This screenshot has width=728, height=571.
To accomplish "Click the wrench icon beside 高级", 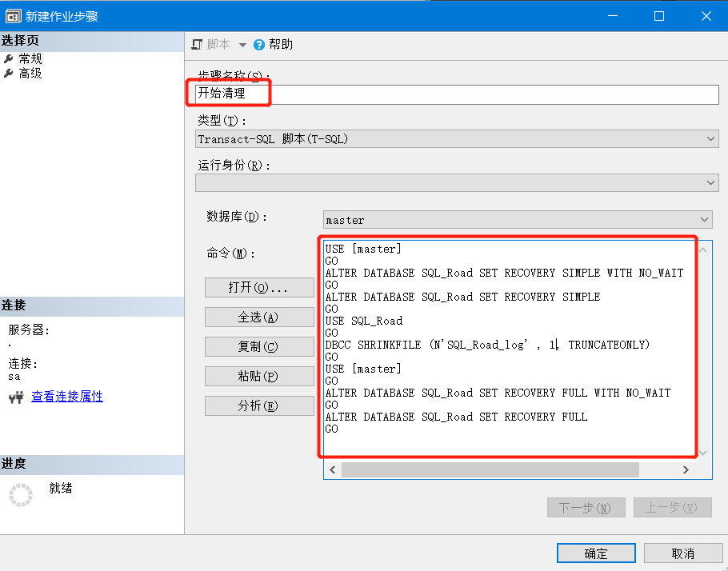I will click(x=8, y=74).
